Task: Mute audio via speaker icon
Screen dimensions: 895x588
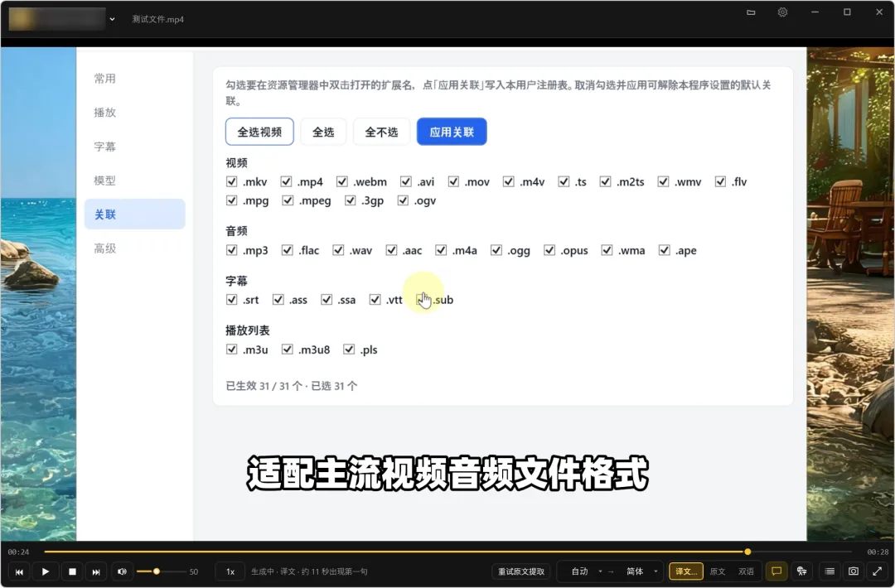Action: (x=122, y=571)
